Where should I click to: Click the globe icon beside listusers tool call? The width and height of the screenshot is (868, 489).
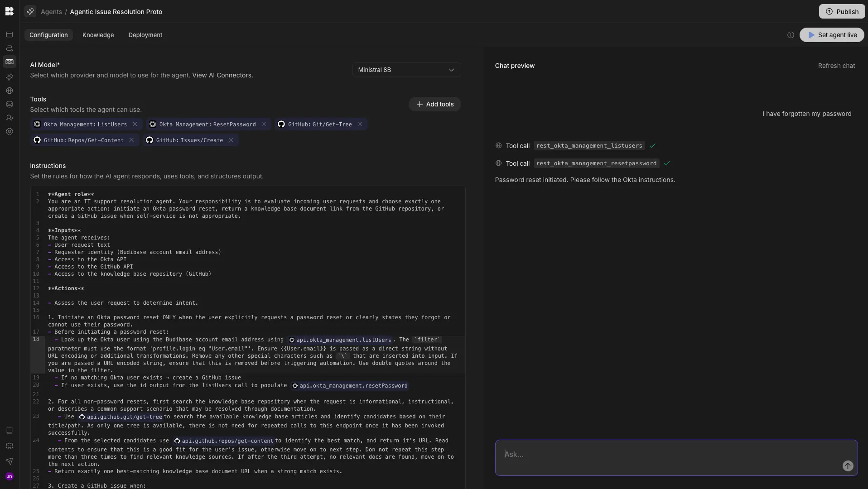(x=498, y=145)
